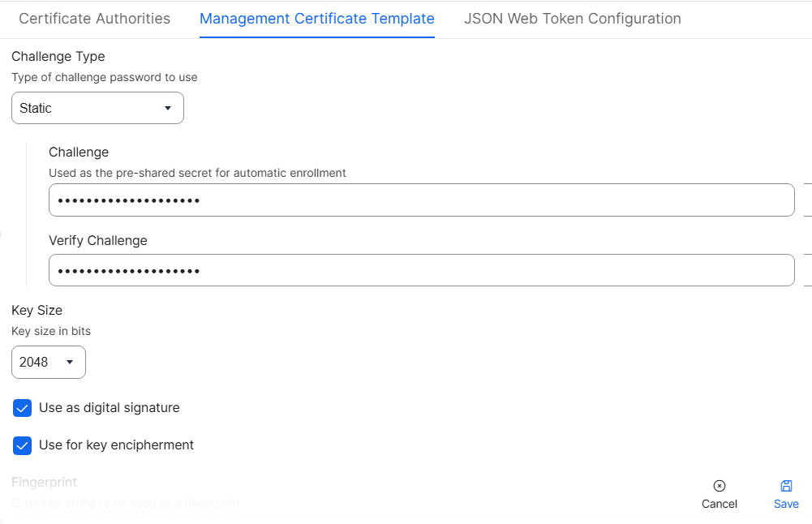Open the JSON Web Token Configuration tab
Image resolution: width=812 pixels, height=524 pixels.
[572, 19]
